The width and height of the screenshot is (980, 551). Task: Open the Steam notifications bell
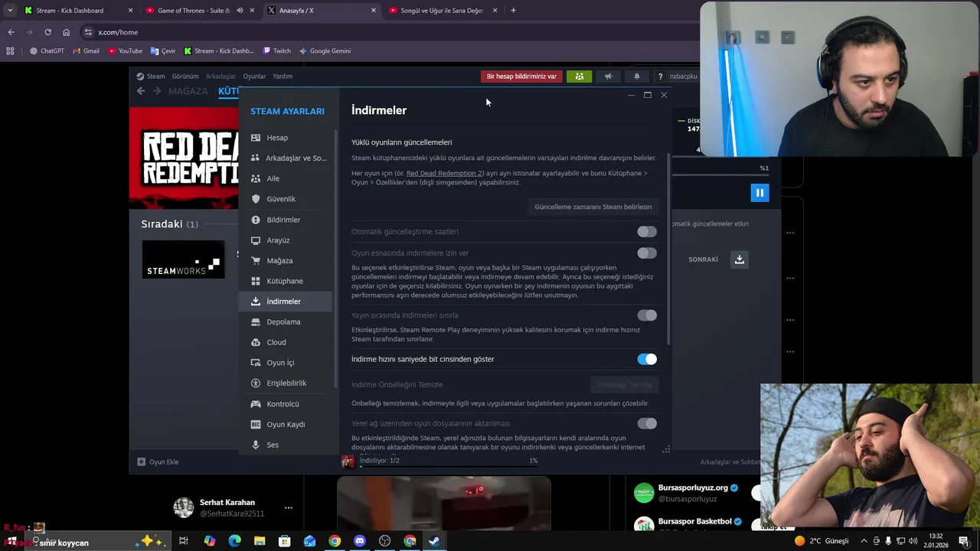click(636, 77)
